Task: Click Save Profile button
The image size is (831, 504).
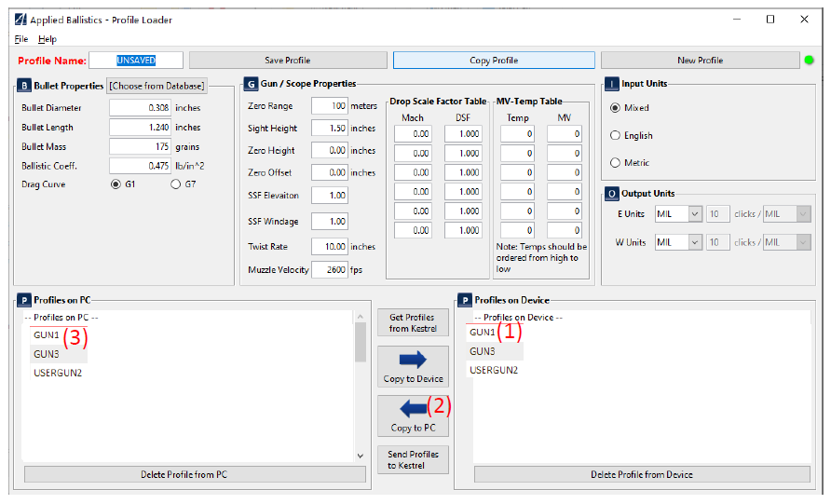Action: tap(288, 61)
